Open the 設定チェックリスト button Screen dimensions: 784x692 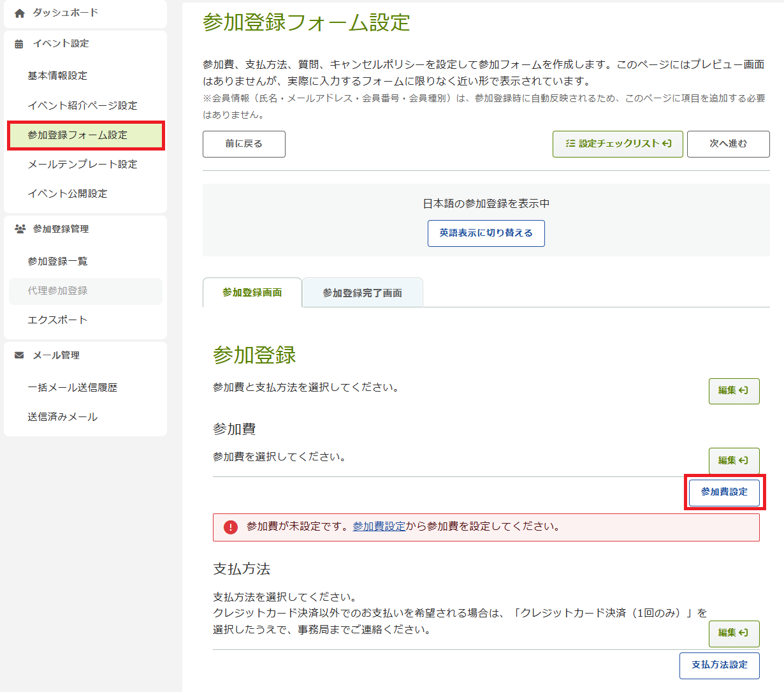point(618,144)
